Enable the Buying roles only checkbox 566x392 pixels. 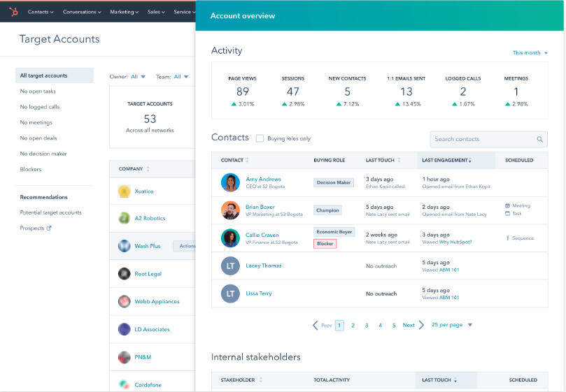[x=260, y=138]
